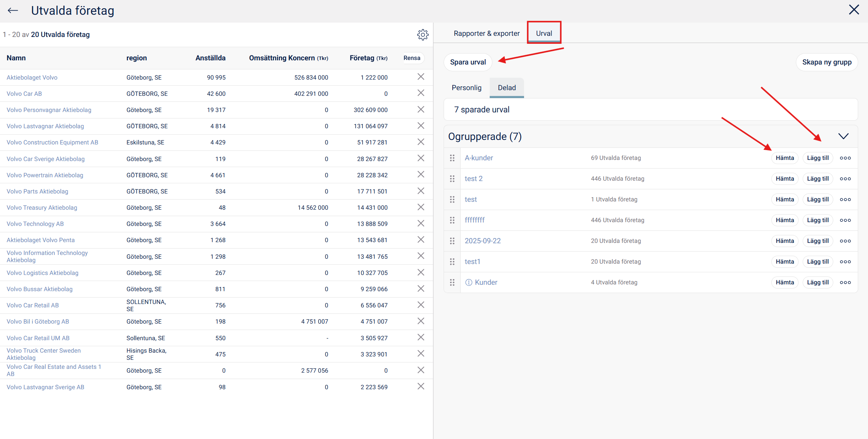The image size is (868, 439).
Task: Click the back arrow beside Utvalda företag
Action: [x=13, y=11]
